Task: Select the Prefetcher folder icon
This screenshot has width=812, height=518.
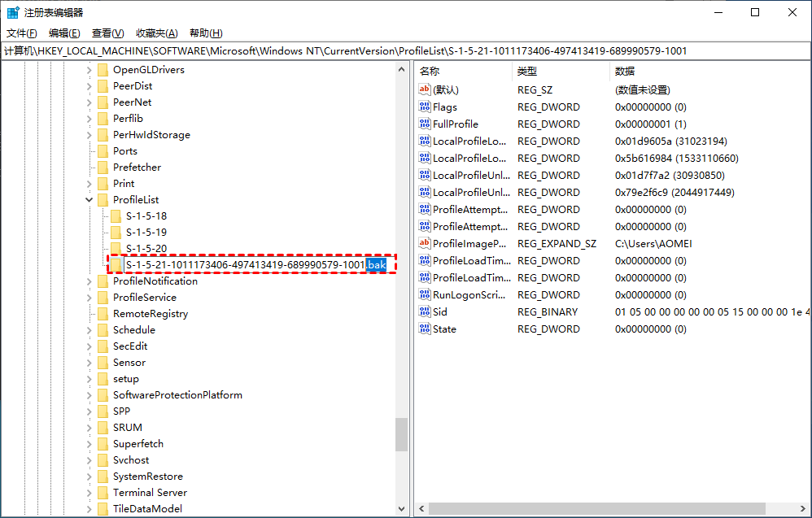Action: [103, 168]
